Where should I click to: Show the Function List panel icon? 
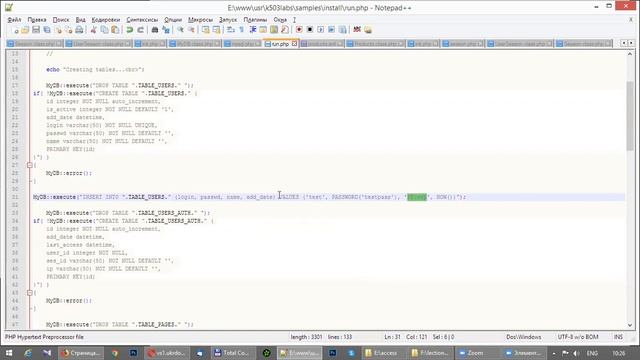pyautogui.click(x=284, y=30)
